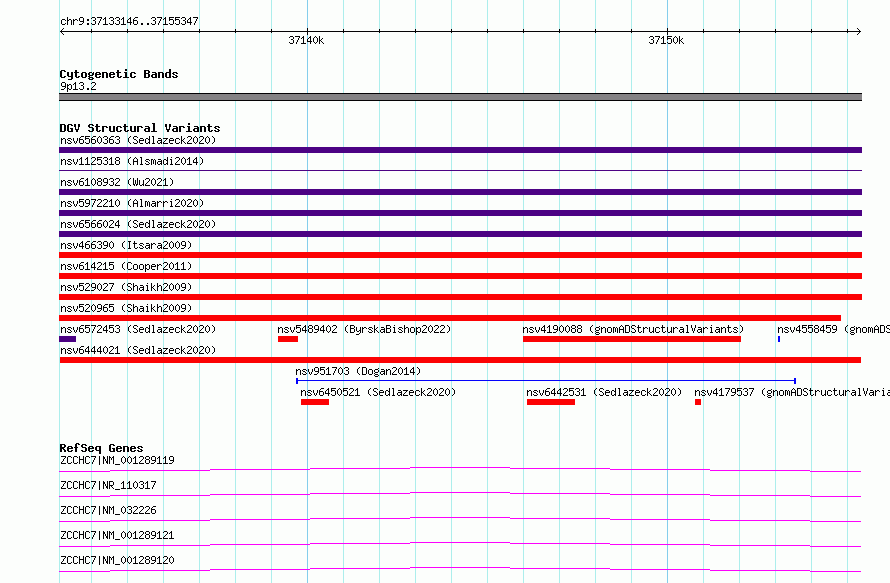Open transcript ZCCHC7|NM_001289121 label
The height and width of the screenshot is (583, 890).
pyautogui.click(x=117, y=535)
